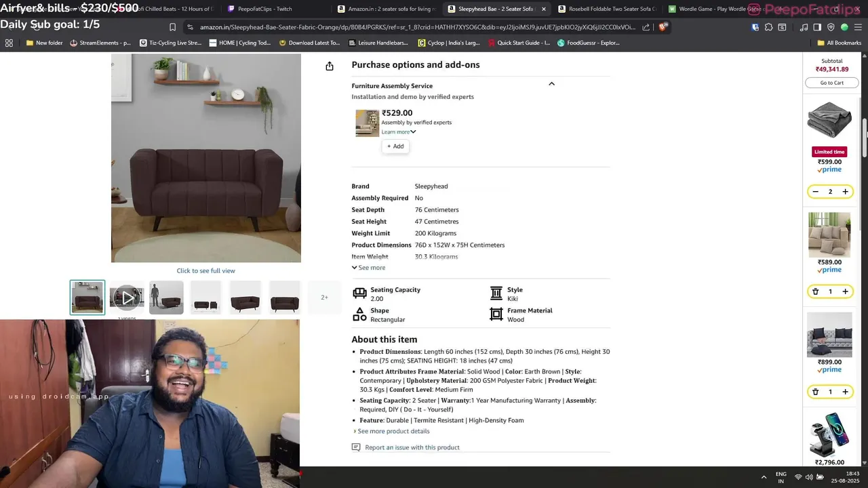Click the address bar URL field
The image size is (868, 488).
417,27
